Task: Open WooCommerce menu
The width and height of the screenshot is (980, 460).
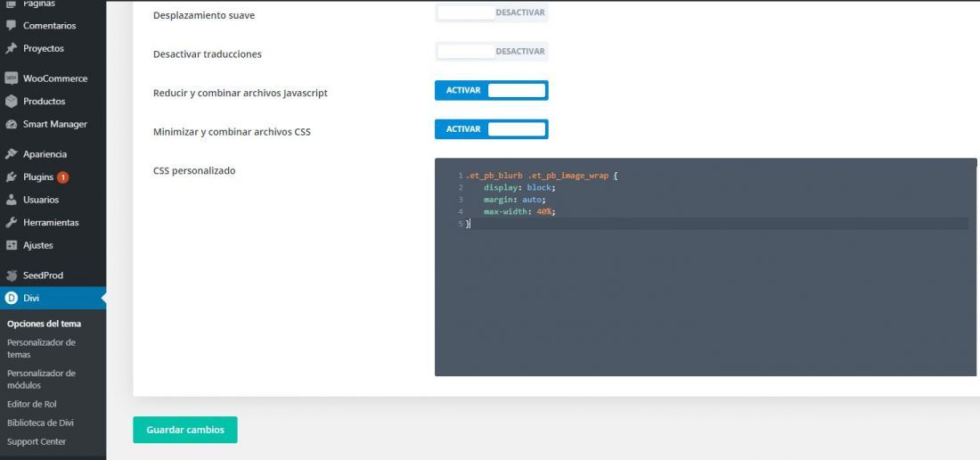Action: 55,78
